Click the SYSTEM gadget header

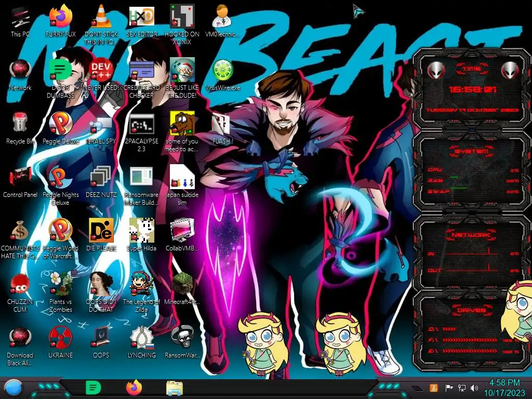[472, 151]
